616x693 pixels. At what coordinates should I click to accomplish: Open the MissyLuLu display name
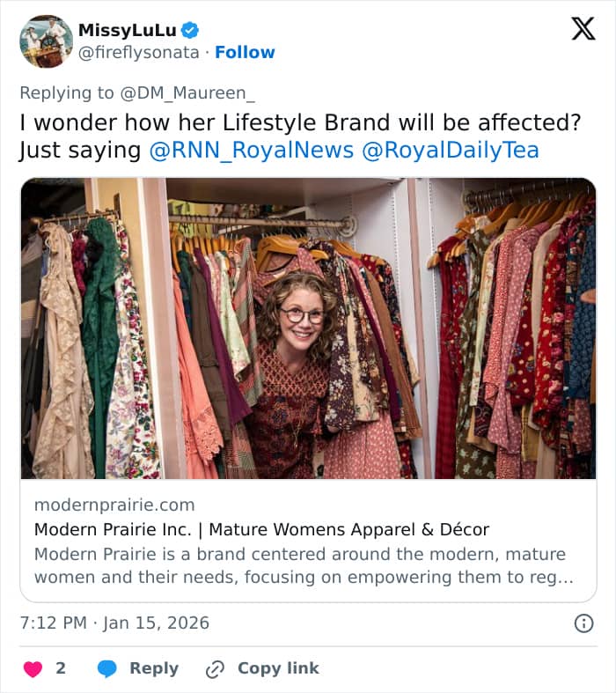click(127, 30)
